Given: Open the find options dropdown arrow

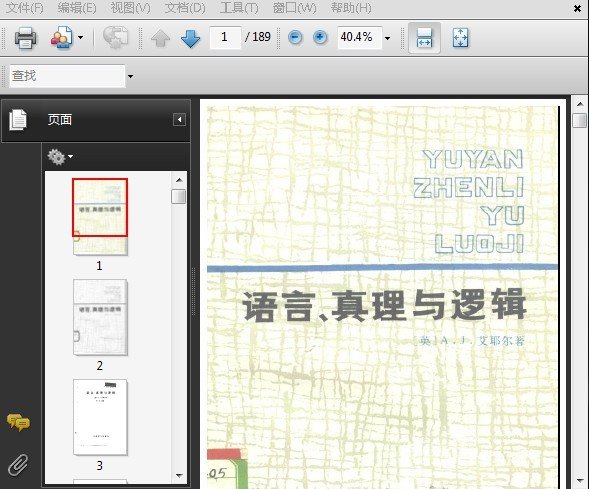Looking at the screenshot, I should click(130, 76).
